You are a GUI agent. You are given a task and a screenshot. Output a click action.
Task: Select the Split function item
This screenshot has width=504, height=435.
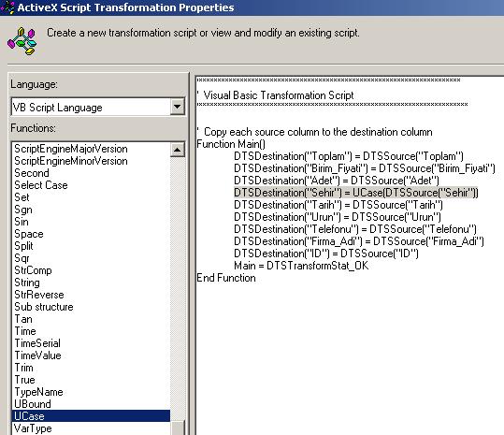[x=23, y=246]
